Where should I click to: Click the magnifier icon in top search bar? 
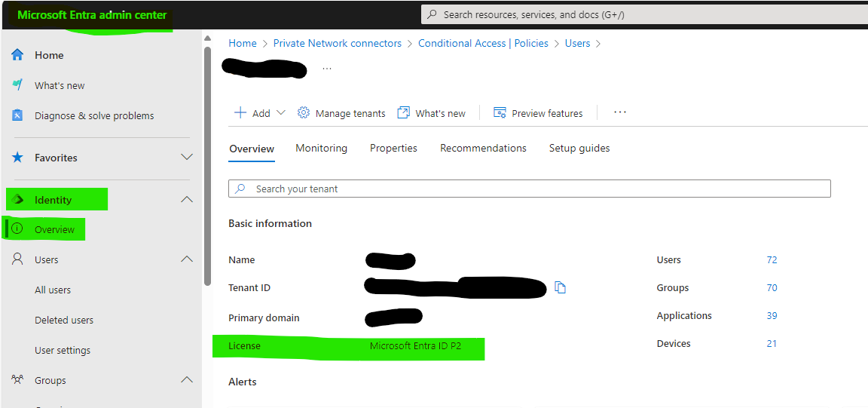click(x=432, y=14)
